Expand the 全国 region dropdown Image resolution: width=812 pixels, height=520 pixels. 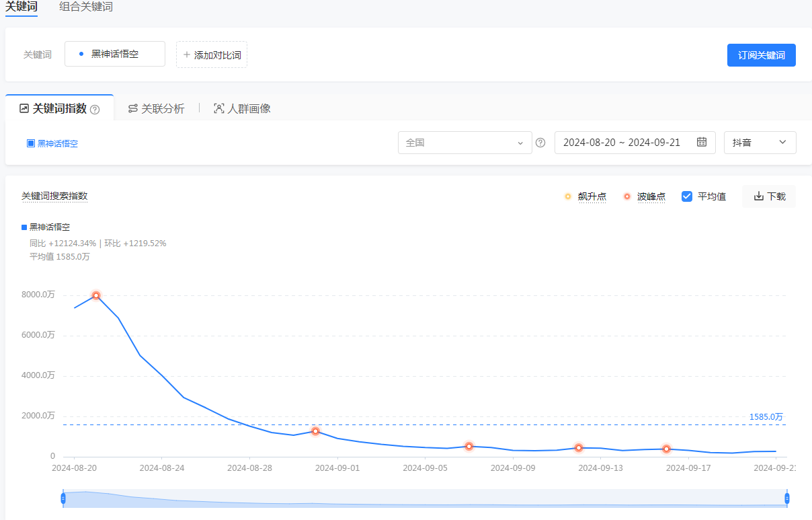[x=465, y=143]
